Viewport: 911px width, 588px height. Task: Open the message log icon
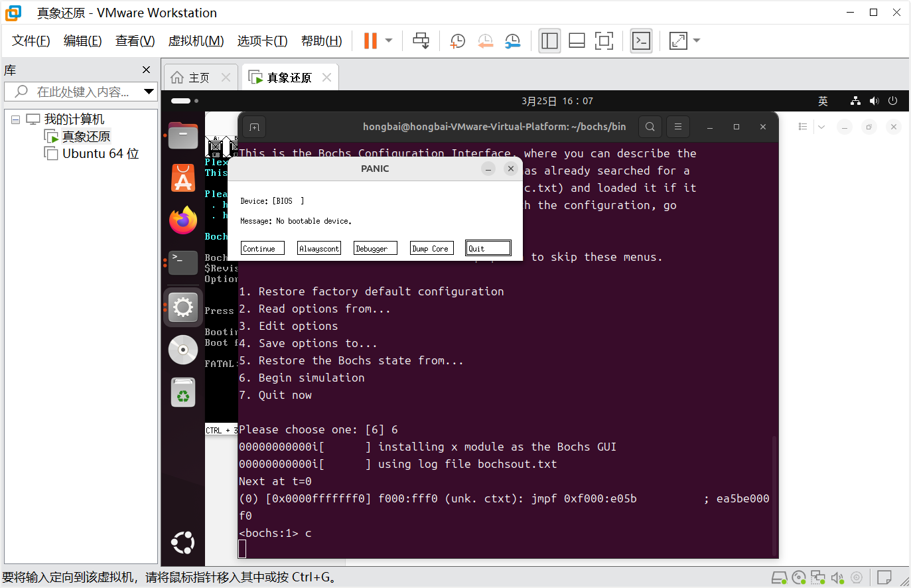[x=884, y=578]
